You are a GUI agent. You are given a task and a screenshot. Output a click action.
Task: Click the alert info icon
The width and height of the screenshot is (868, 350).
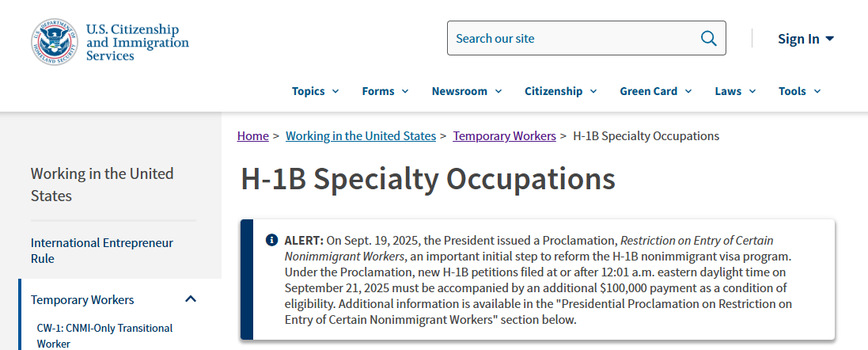(271, 240)
